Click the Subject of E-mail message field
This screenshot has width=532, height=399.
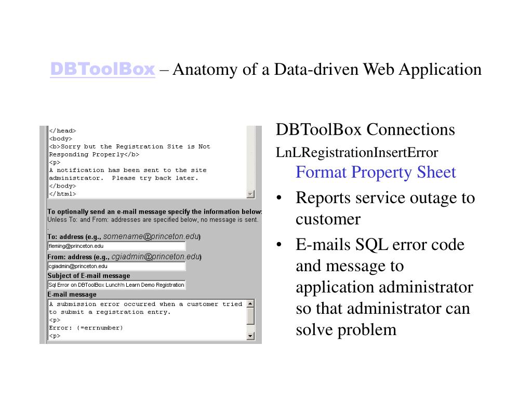tap(117, 285)
